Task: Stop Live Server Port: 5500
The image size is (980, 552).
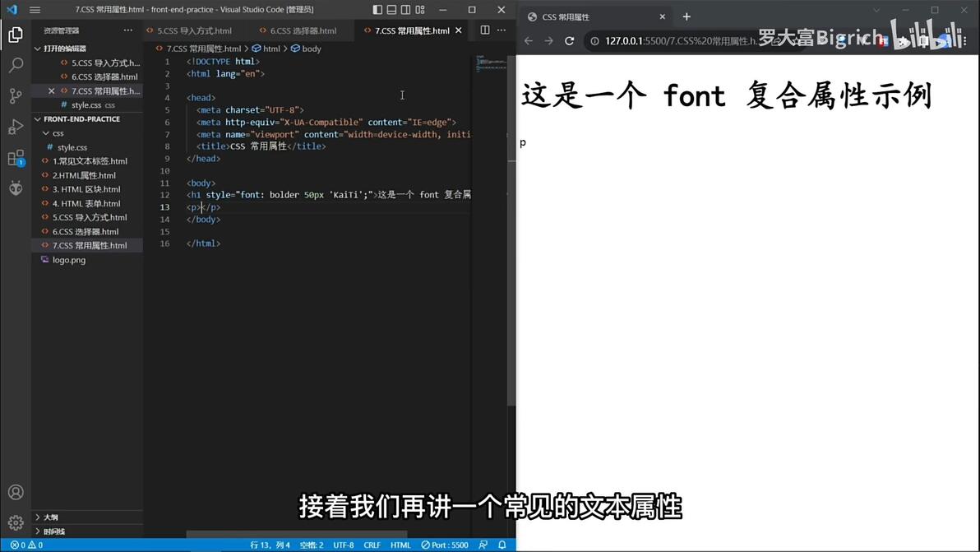Action: coord(445,545)
